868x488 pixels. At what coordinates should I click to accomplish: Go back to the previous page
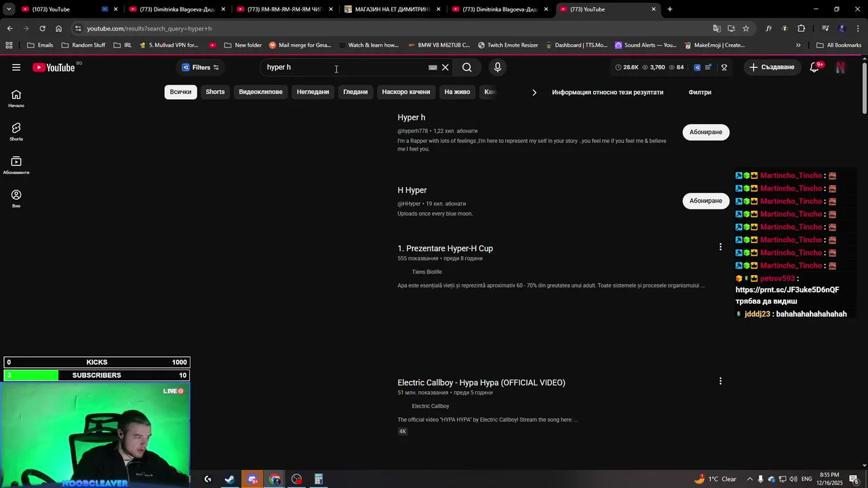pyautogui.click(x=9, y=28)
